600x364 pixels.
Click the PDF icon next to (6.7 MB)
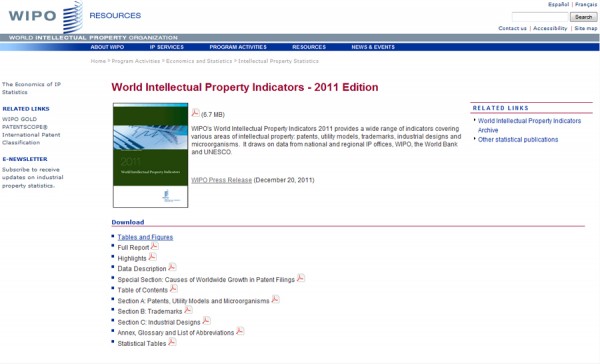pyautogui.click(x=195, y=113)
